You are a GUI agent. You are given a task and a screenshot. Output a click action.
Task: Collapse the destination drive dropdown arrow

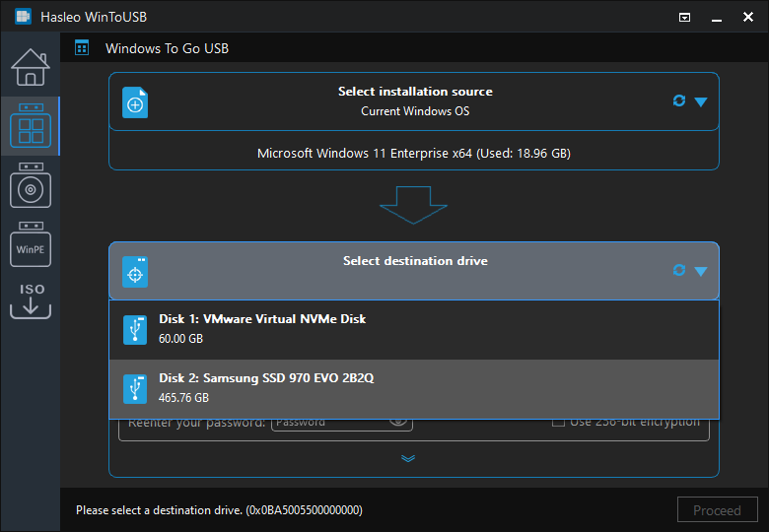(701, 271)
